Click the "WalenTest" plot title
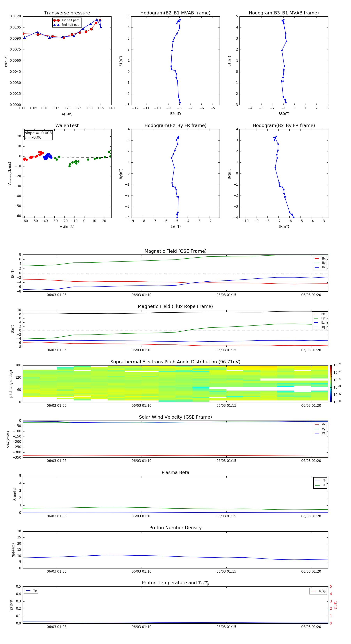The height and width of the screenshot is (644, 351). pyautogui.click(x=67, y=125)
